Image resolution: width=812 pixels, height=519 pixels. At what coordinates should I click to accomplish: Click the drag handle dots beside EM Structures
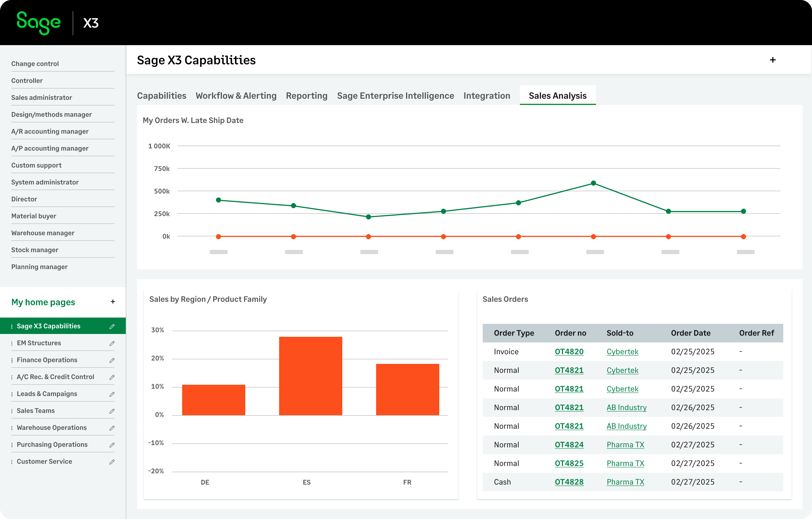click(x=12, y=343)
